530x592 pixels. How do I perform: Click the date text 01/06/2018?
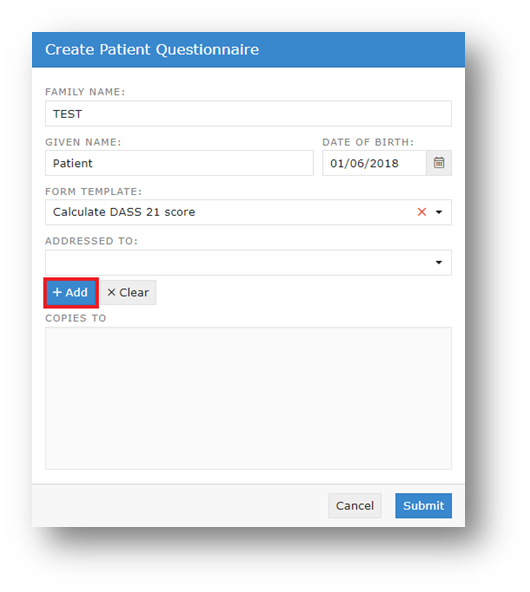(364, 163)
